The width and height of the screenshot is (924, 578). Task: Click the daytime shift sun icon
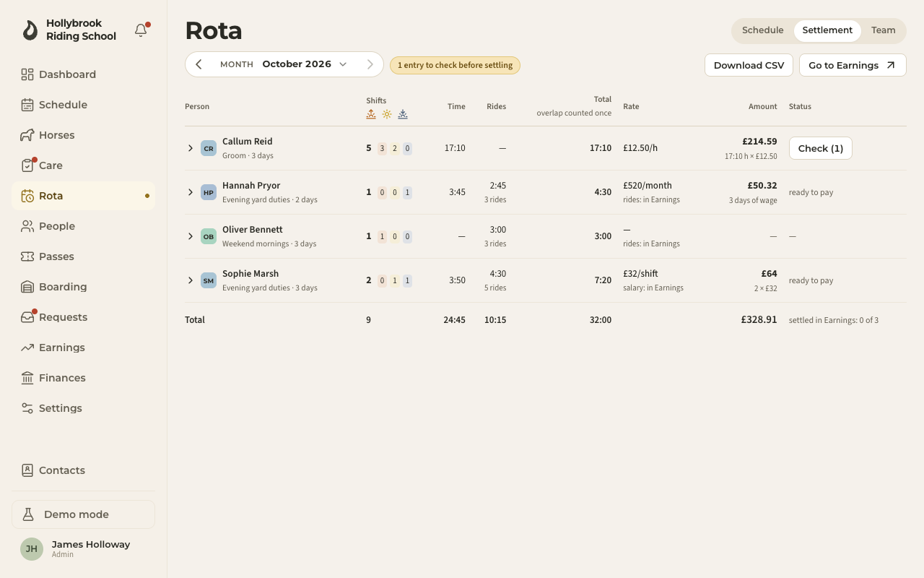tap(387, 114)
